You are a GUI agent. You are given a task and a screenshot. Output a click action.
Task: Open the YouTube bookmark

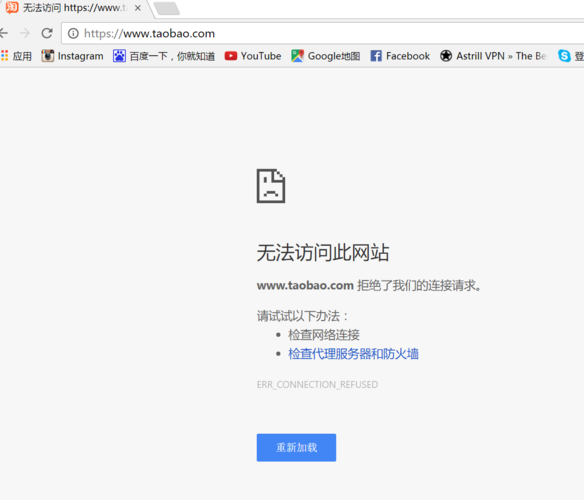click(253, 56)
